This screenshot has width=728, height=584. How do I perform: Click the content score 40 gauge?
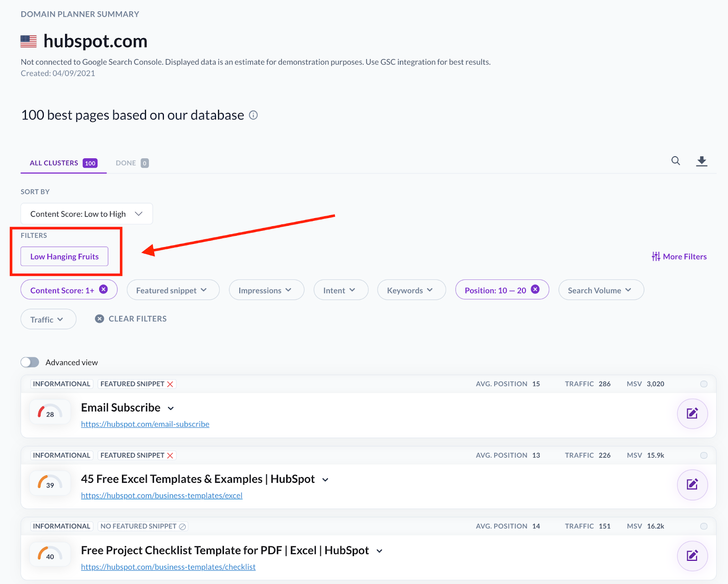50,554
